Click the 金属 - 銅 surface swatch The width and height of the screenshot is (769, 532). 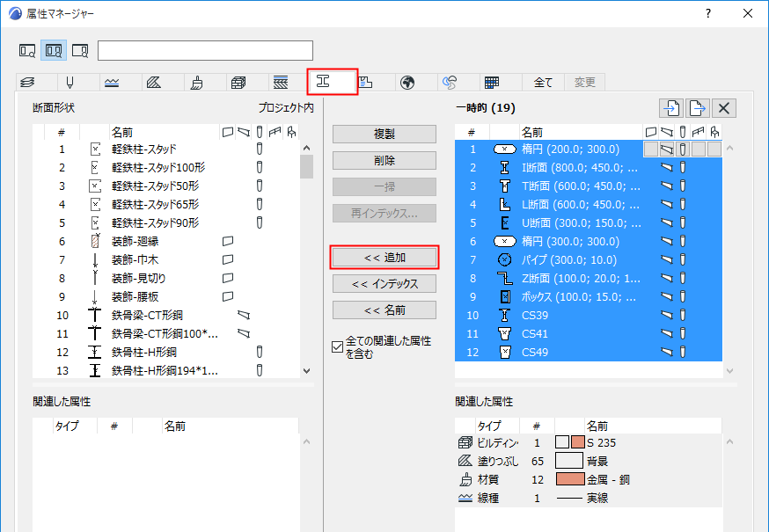tap(570, 479)
